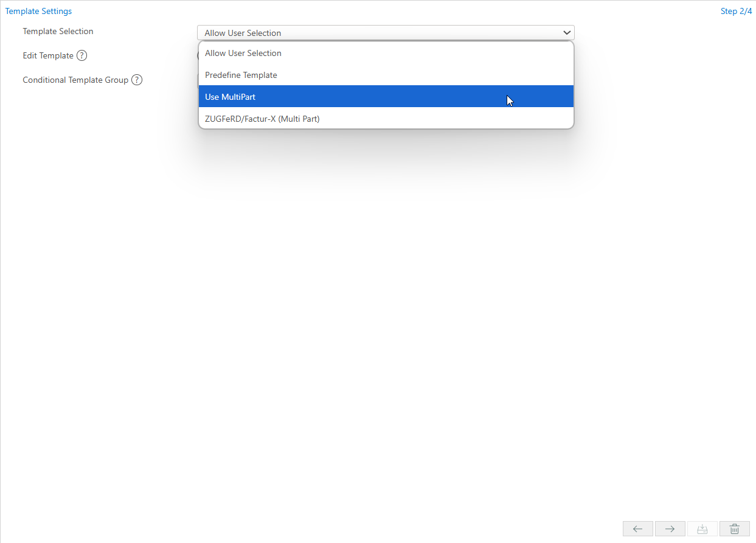Click the save-to-tray icon button
The width and height of the screenshot is (756, 543).
coord(702,529)
